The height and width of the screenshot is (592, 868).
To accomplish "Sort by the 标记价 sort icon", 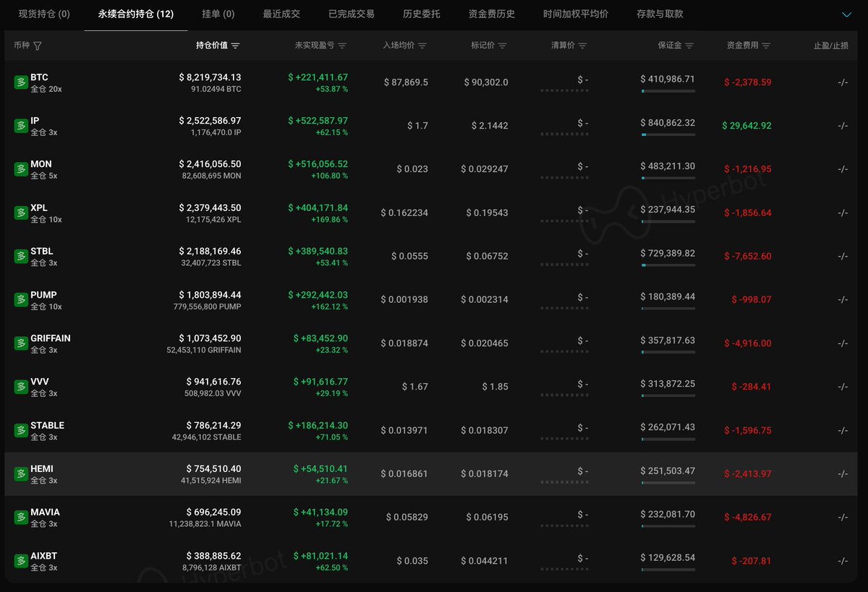I will [x=502, y=46].
